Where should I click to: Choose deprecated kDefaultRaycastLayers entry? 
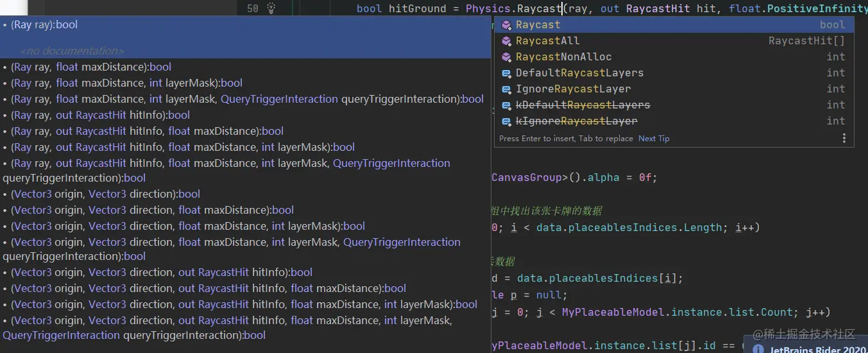point(674,105)
